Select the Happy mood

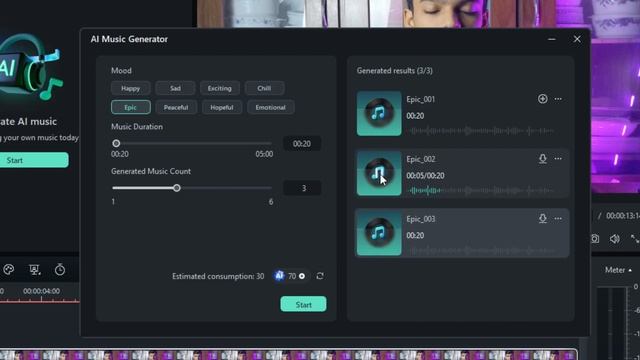[131, 88]
